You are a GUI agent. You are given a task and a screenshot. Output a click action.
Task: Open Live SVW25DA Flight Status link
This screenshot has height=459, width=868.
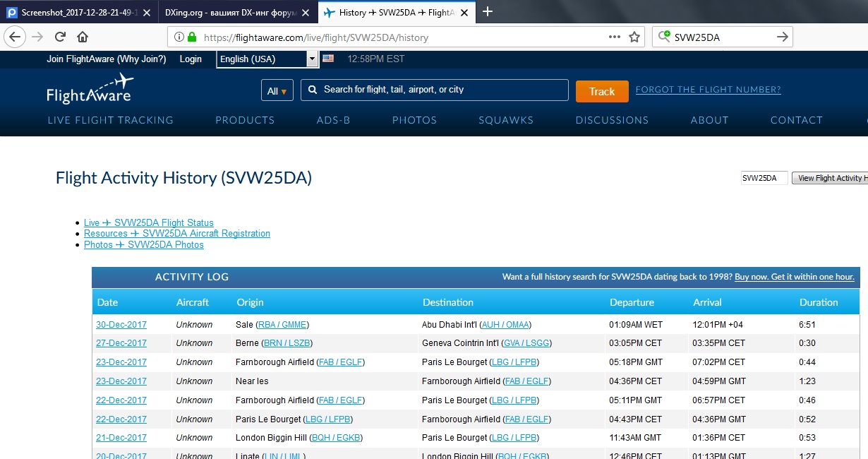click(148, 222)
